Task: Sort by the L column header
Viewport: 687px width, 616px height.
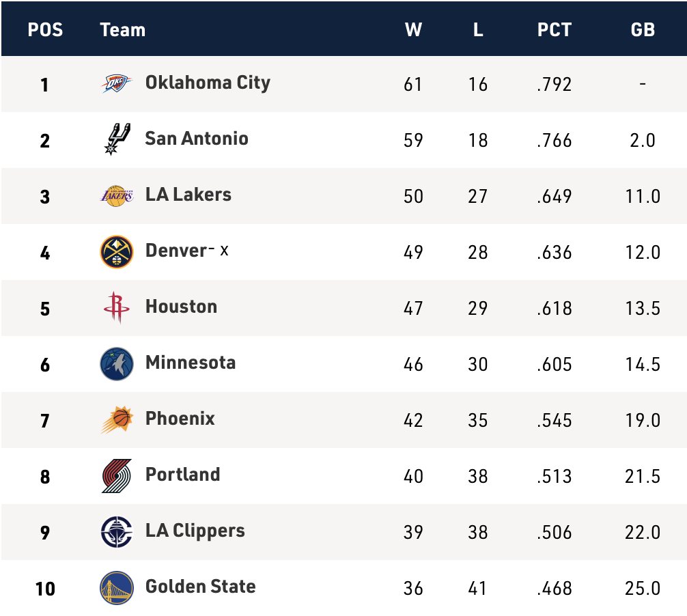Action: tap(478, 29)
